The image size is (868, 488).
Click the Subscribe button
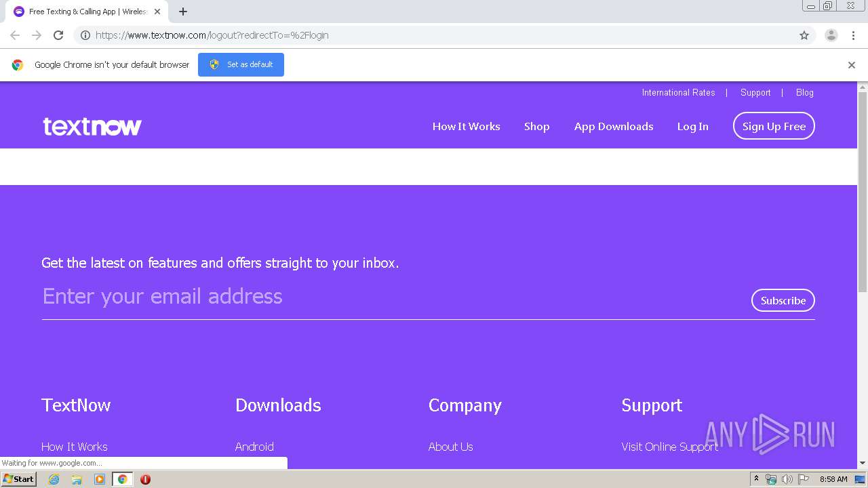783,300
